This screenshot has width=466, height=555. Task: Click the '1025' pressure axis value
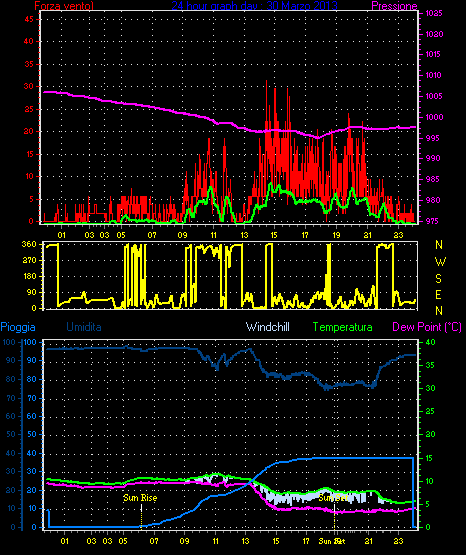(434, 13)
